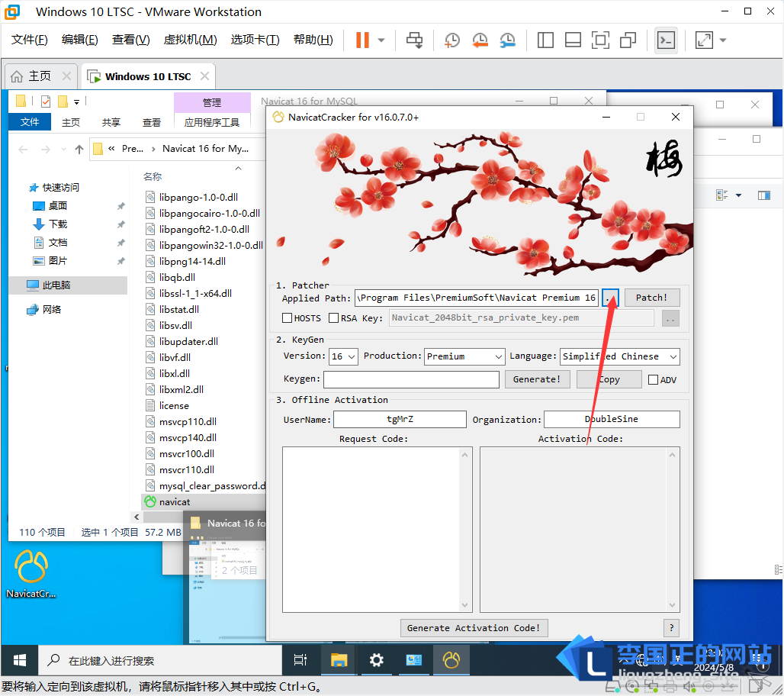The width and height of the screenshot is (784, 696).
Task: Enter full screen mode icon in VMware
Action: (600, 40)
